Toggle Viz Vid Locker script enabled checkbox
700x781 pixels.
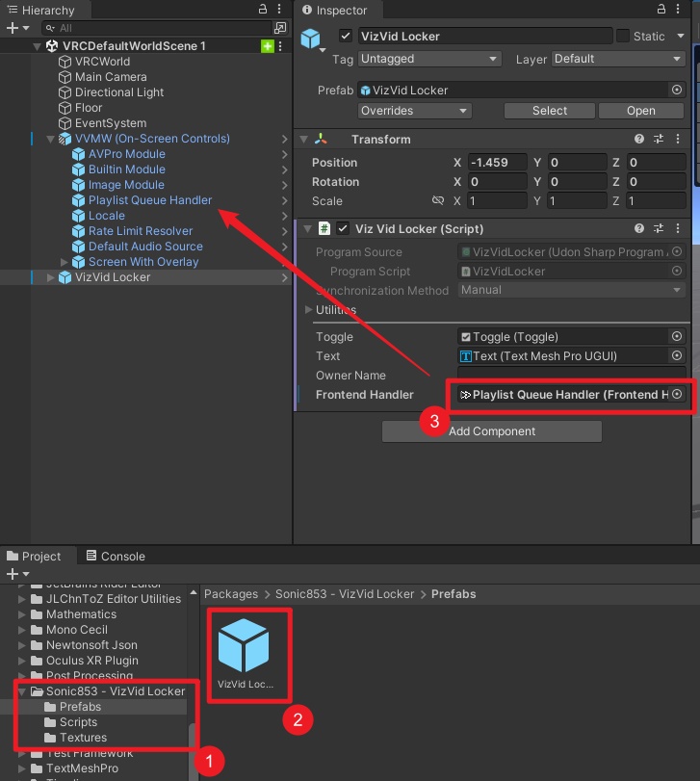(343, 228)
